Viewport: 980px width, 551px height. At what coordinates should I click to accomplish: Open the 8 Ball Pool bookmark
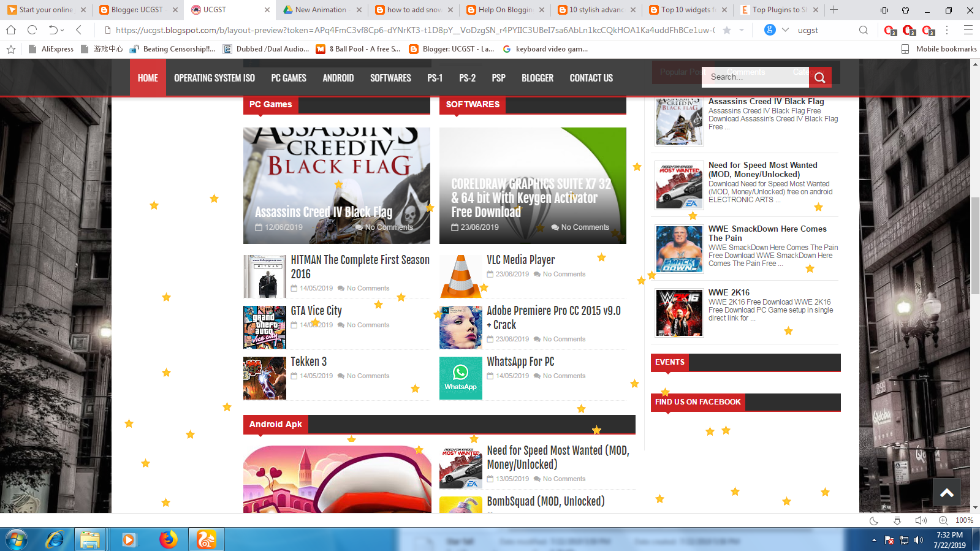coord(359,49)
